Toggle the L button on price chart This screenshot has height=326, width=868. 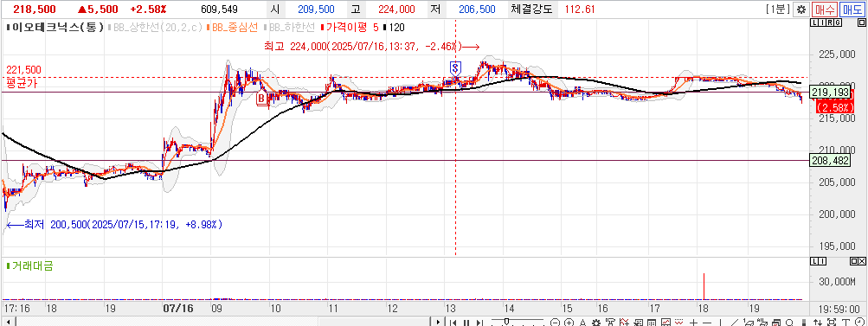813,22
